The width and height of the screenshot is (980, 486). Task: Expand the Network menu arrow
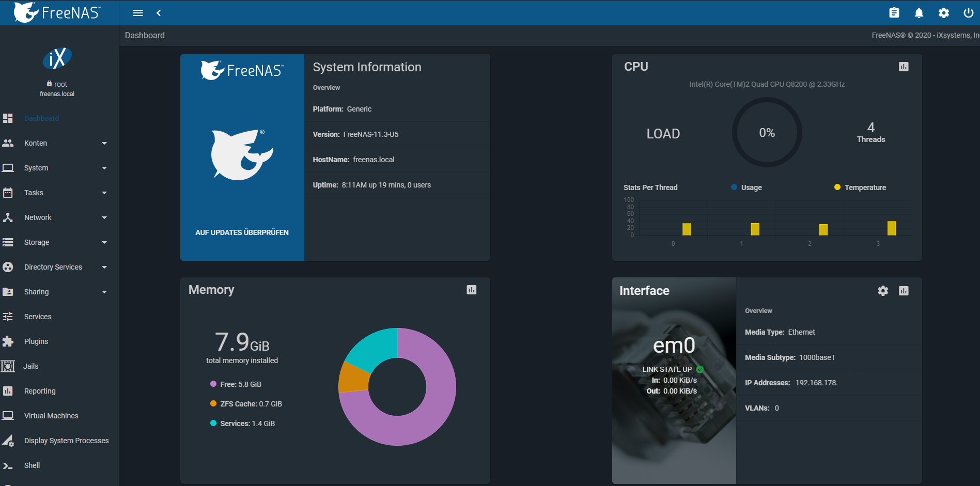click(104, 217)
